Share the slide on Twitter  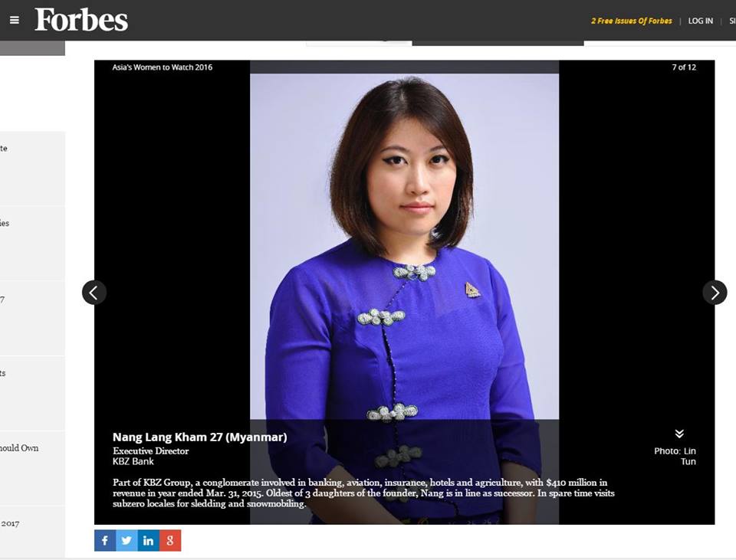(x=127, y=540)
